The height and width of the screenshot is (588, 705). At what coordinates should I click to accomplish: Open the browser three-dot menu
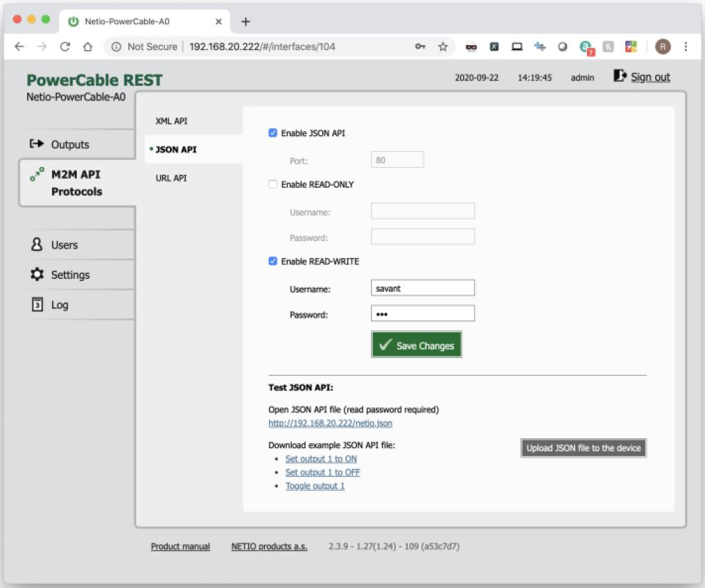coord(686,46)
